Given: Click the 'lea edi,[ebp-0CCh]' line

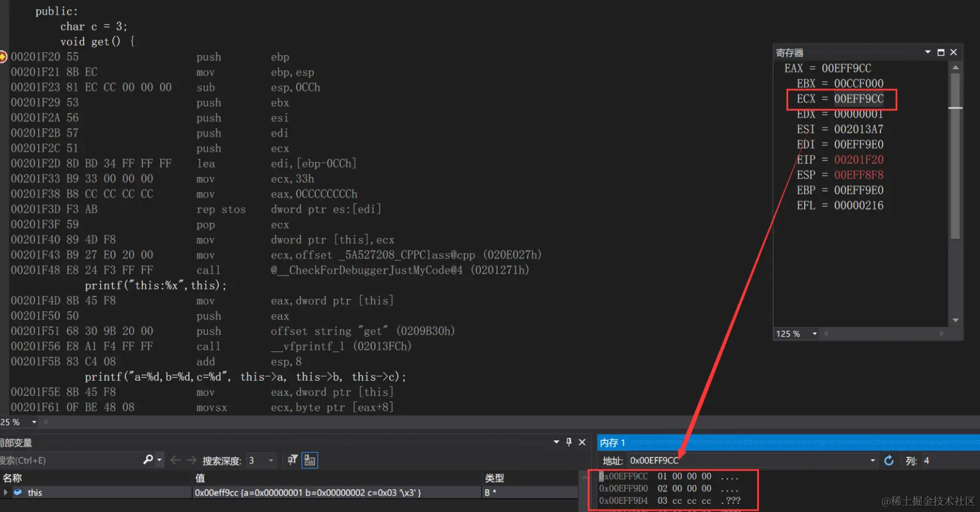Looking at the screenshot, I should pos(184,164).
